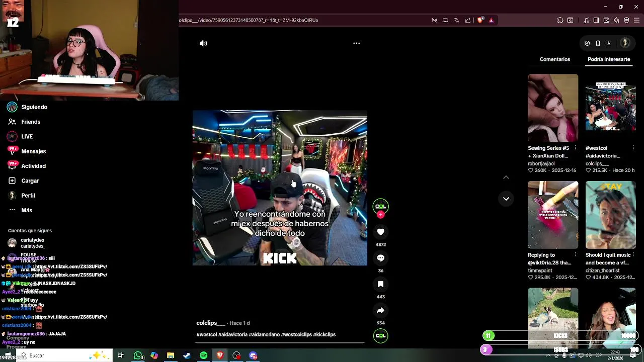Open Mensajes in the sidebar

click(27, 151)
